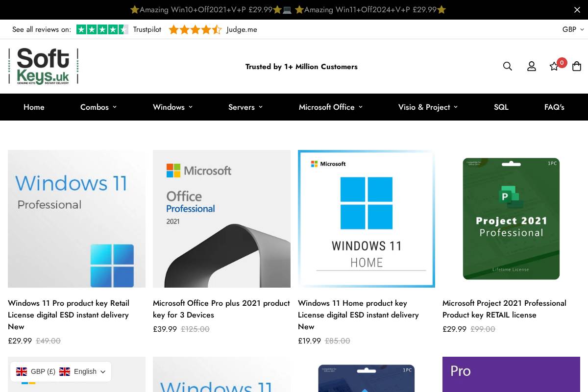Go to the Home menu item
Screen dimensions: 588x392
(x=34, y=107)
